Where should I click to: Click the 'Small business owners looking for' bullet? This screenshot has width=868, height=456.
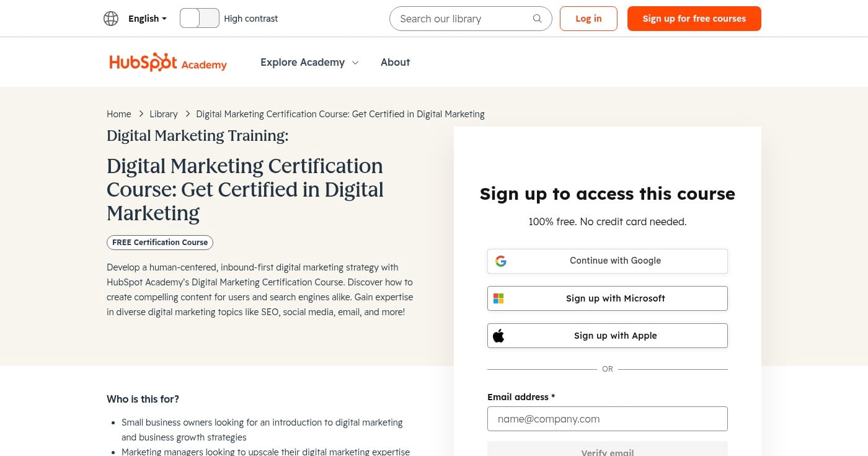pos(262,430)
